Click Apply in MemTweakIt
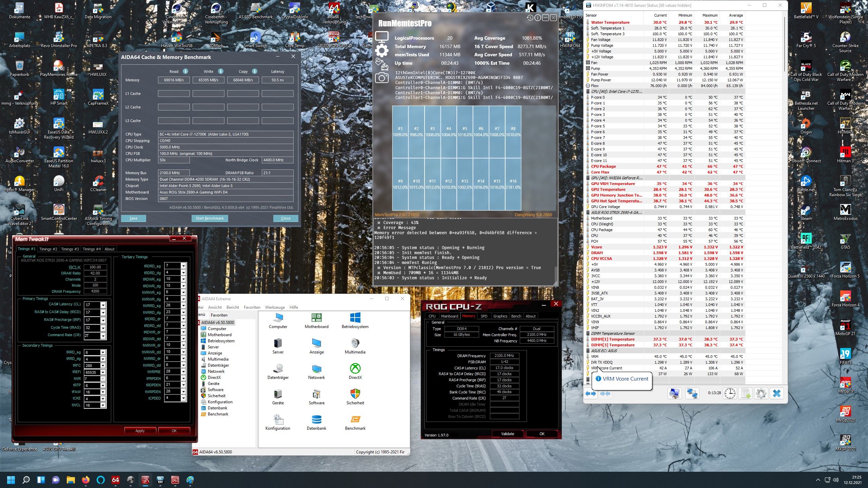 pyautogui.click(x=140, y=431)
